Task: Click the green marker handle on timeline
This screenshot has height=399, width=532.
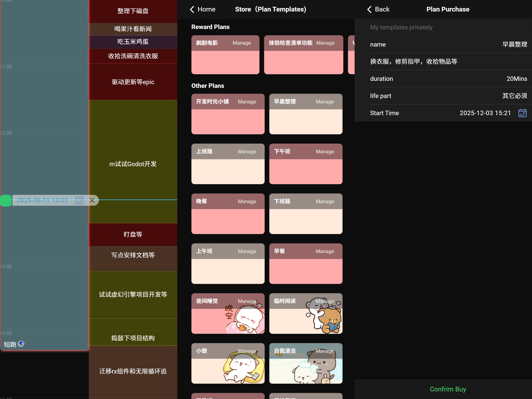Action: point(6,200)
